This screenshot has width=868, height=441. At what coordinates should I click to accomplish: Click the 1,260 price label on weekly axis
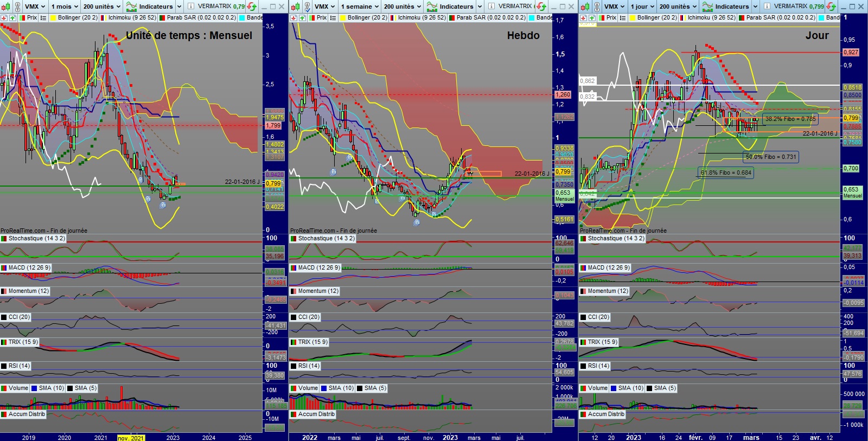pos(563,94)
